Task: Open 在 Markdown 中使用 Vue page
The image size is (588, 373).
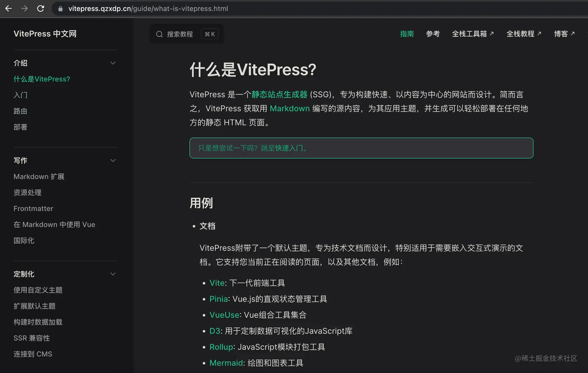Action: pos(54,224)
